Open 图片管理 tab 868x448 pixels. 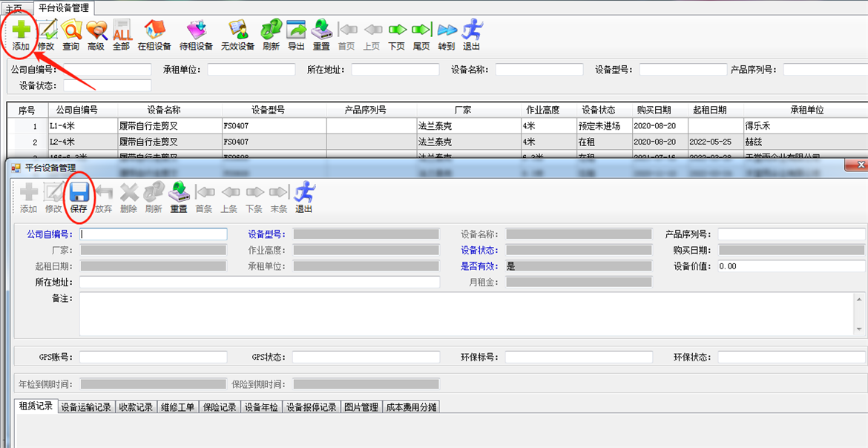361,407
